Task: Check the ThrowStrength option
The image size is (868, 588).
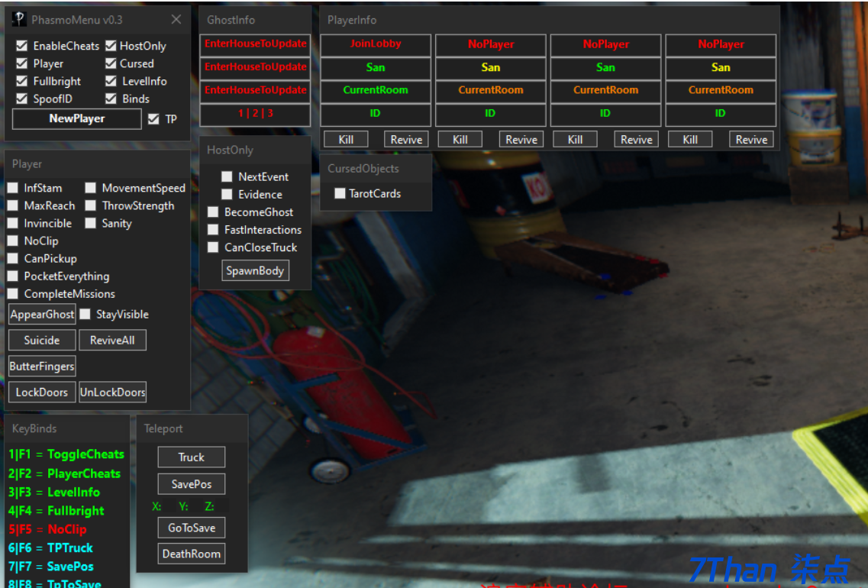Action: coord(90,205)
